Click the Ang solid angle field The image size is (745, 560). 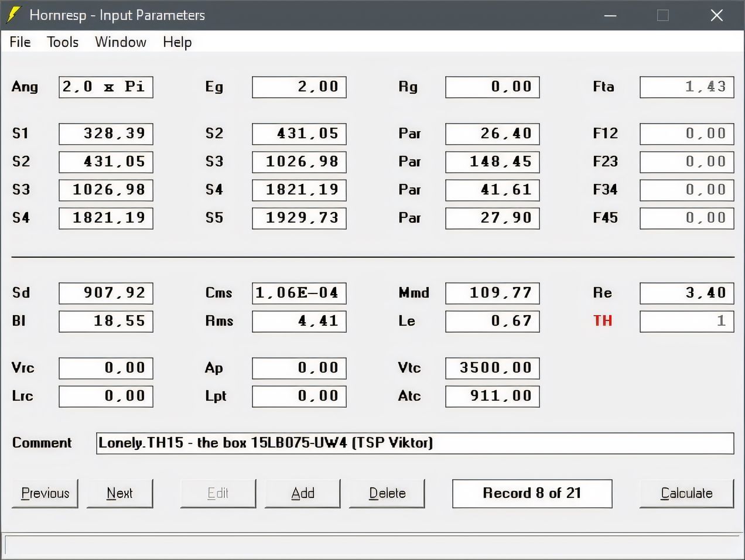tap(105, 87)
